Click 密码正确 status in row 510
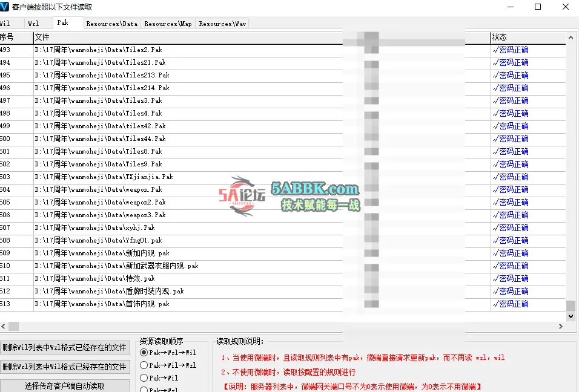579x392 pixels. coord(511,266)
